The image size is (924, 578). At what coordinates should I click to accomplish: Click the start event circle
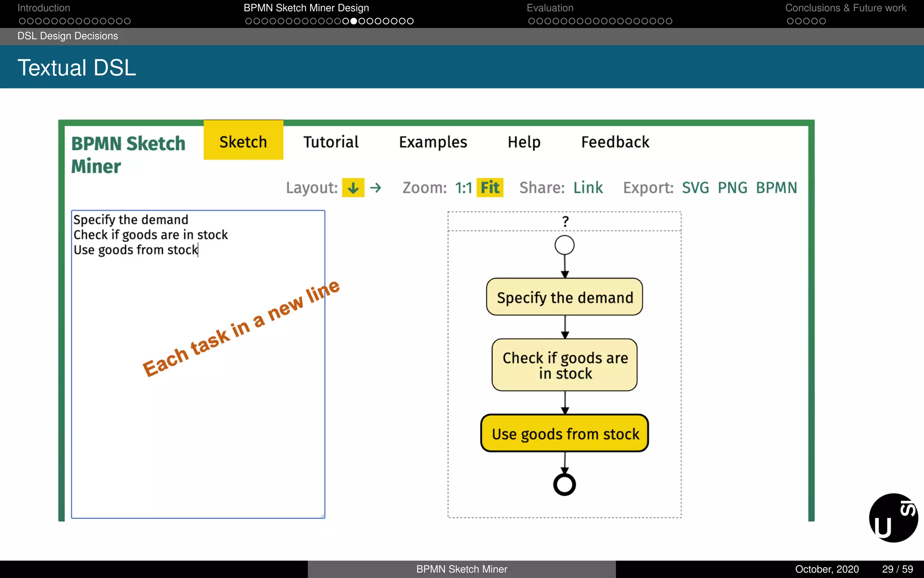point(564,245)
